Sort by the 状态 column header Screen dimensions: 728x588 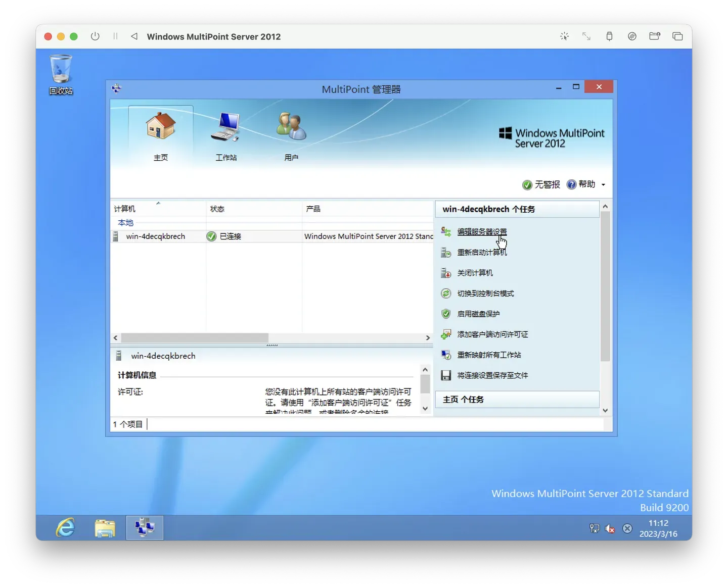(254, 209)
